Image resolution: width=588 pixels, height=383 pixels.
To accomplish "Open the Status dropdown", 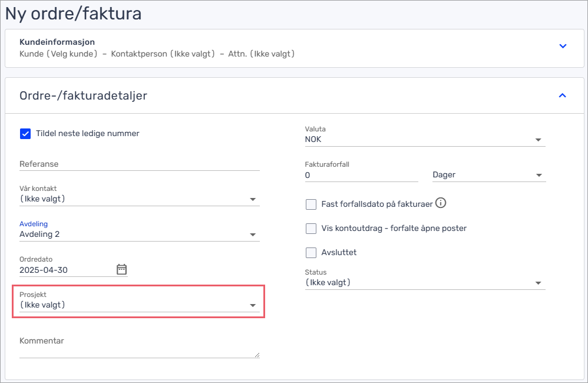I will click(x=425, y=283).
